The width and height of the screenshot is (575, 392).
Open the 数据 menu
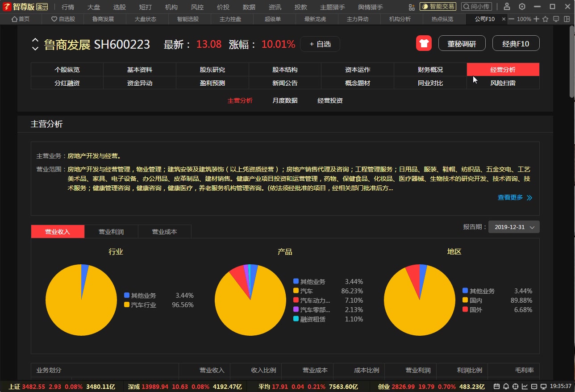tap(249, 7)
